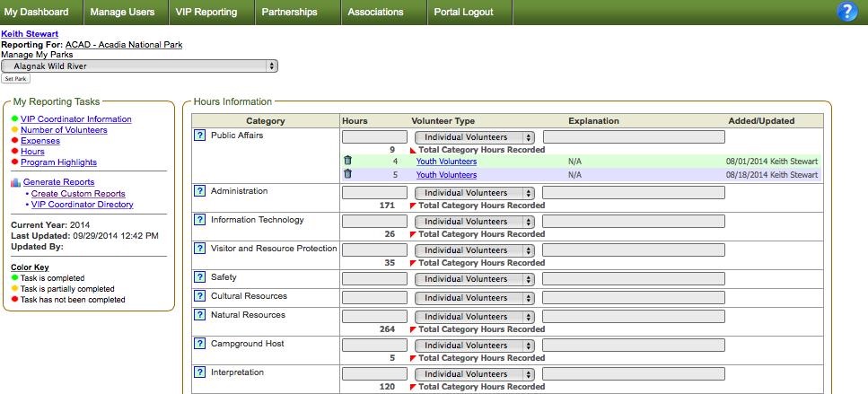The height and width of the screenshot is (394, 868).
Task: Click the Generate Reports chart icon
Action: (x=15, y=182)
